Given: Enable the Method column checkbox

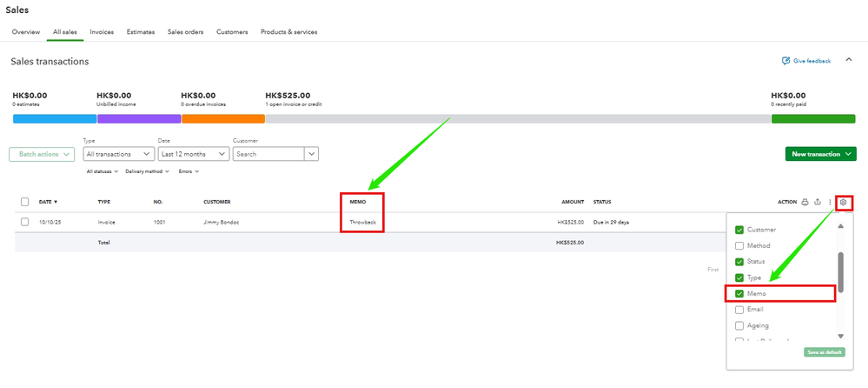Looking at the screenshot, I should (739, 245).
